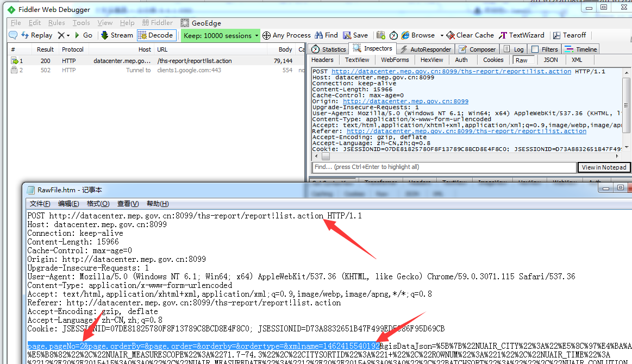Click the View in Notepad button
632x364 pixels.
point(604,167)
